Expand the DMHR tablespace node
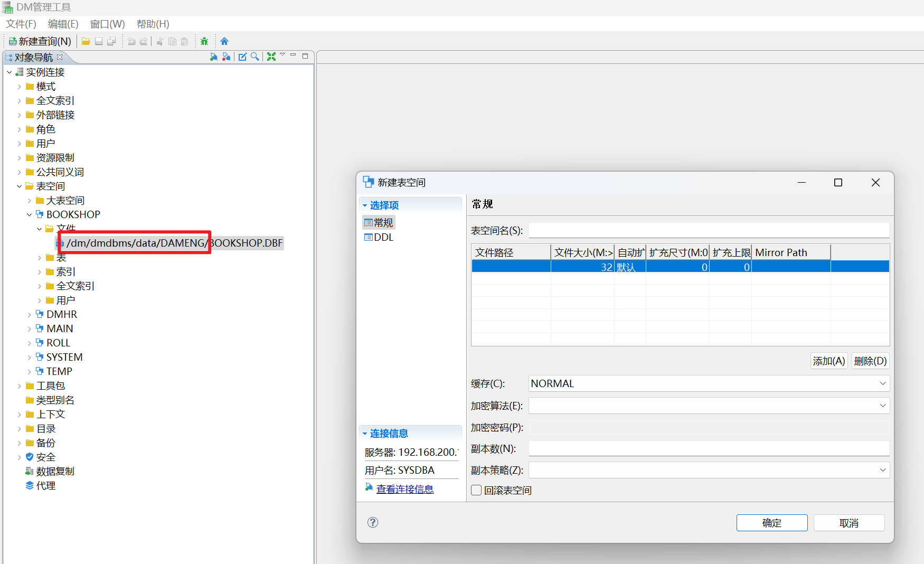Viewport: 924px width, 564px height. [29, 314]
